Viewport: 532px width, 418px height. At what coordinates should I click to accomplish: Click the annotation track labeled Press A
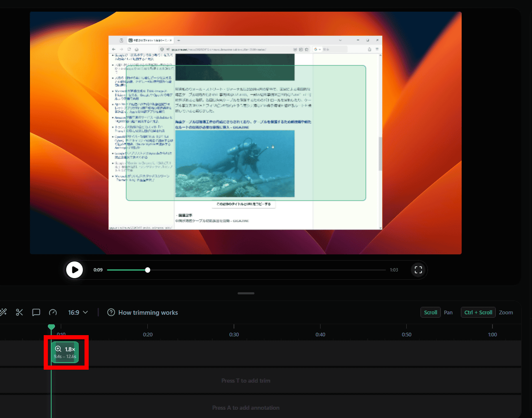pyautogui.click(x=246, y=408)
